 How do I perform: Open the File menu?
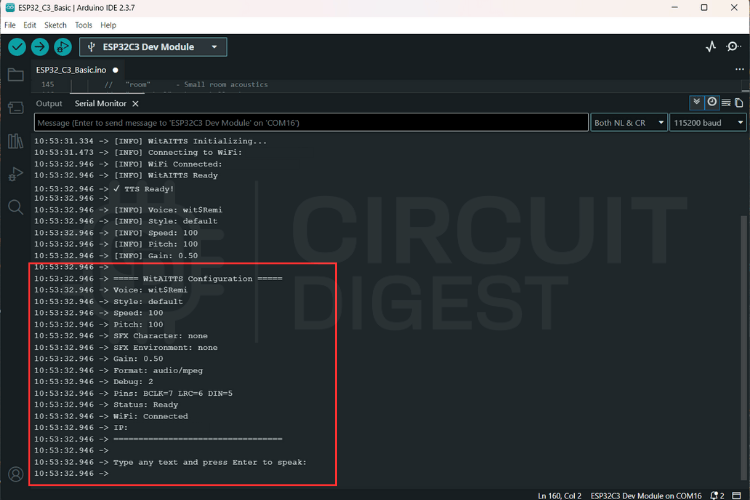[10, 25]
